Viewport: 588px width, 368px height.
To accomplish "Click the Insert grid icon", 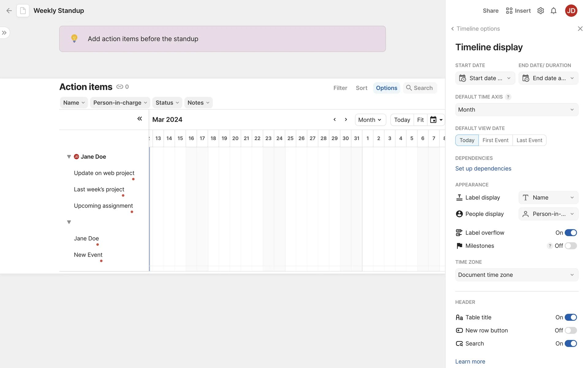I will coord(509,11).
